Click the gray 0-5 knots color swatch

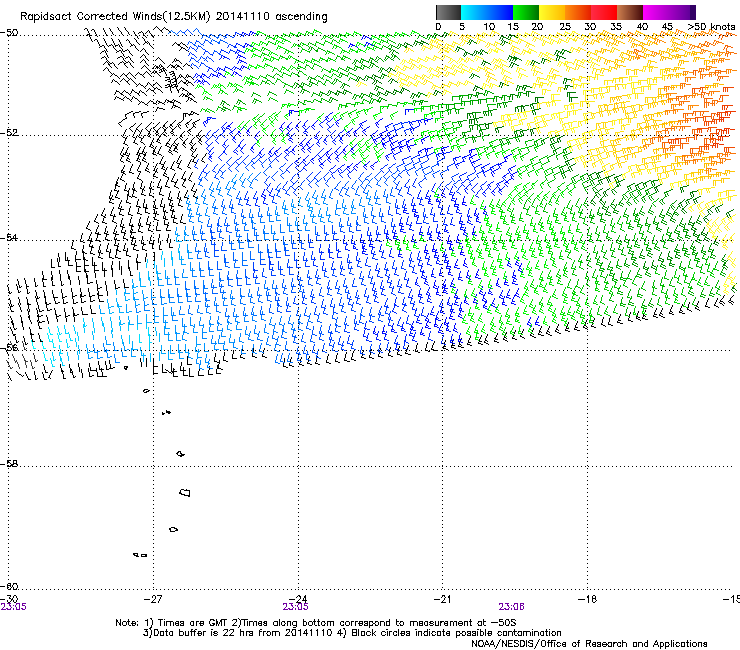pyautogui.click(x=448, y=12)
